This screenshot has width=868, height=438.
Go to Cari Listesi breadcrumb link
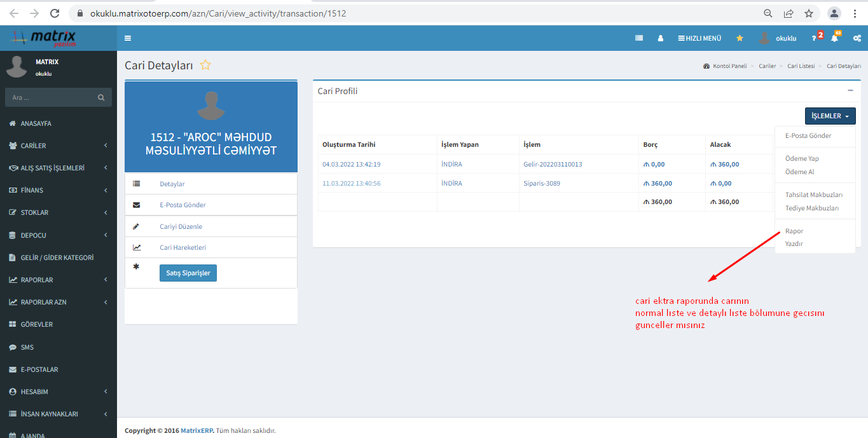[x=801, y=66]
